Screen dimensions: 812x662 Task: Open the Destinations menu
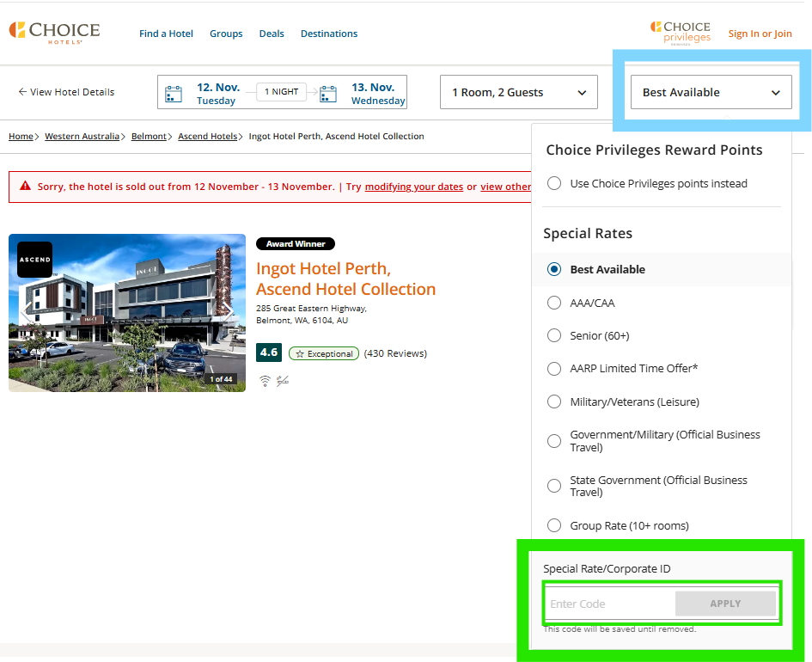pyautogui.click(x=329, y=34)
